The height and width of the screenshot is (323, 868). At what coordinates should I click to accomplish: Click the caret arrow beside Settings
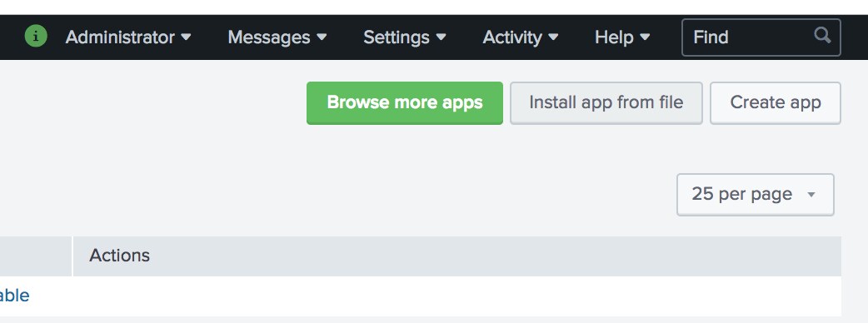[x=441, y=37]
